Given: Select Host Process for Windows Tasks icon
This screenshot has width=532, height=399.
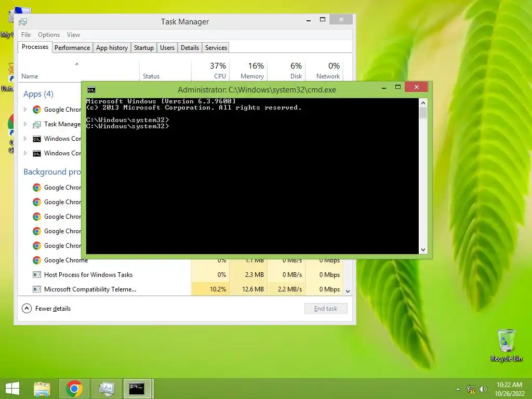Looking at the screenshot, I should [x=37, y=274].
